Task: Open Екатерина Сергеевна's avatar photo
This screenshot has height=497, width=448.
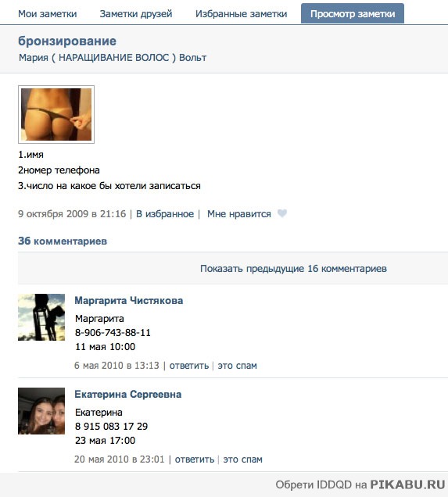Action: point(41,411)
